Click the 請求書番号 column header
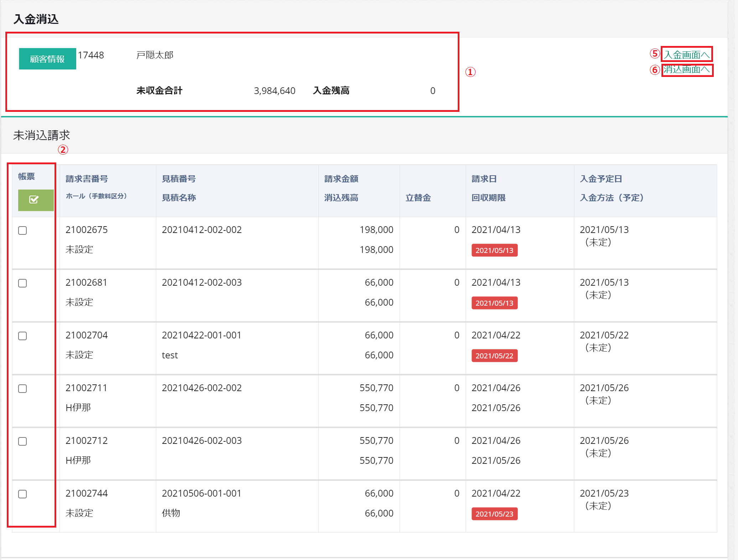The height and width of the screenshot is (560, 738). coord(87,179)
